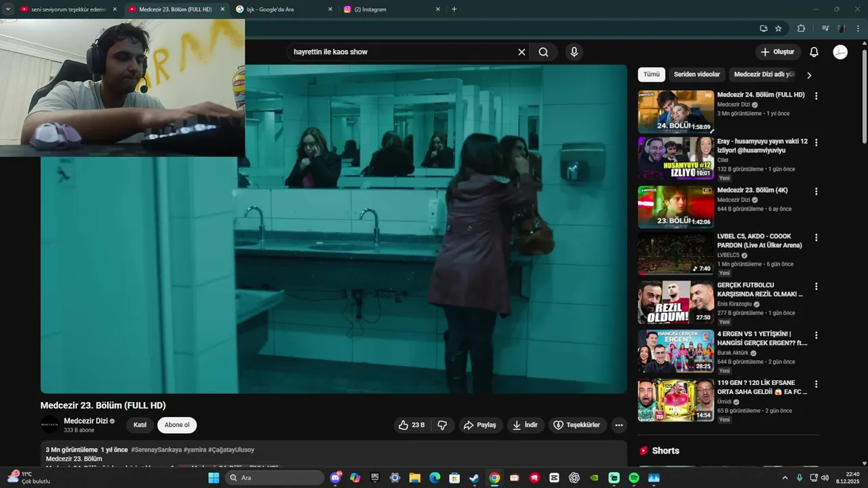Click the Paylaş share button

click(x=479, y=425)
